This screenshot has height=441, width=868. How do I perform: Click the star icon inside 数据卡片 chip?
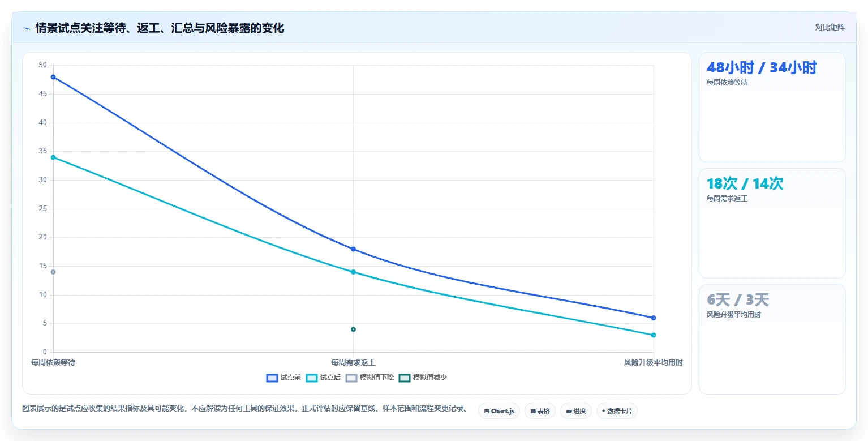pos(604,411)
